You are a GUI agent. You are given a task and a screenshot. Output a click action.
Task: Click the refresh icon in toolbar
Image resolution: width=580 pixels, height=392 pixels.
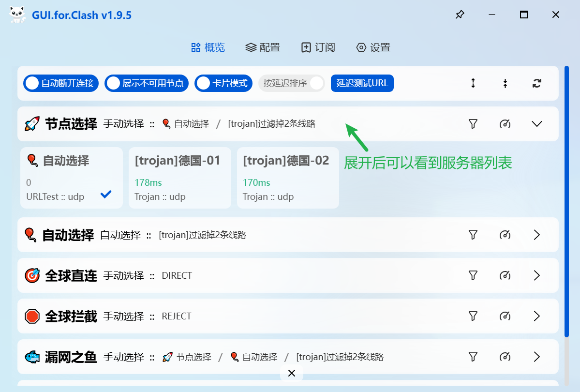tap(536, 83)
